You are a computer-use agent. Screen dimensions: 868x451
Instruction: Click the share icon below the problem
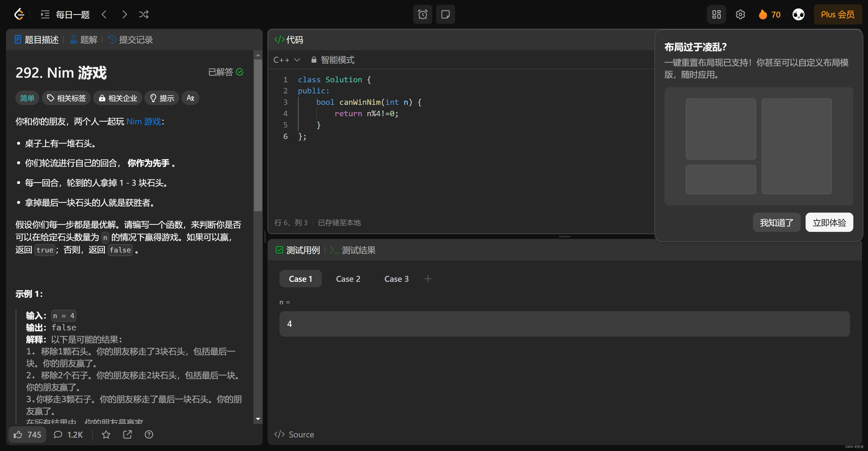point(127,435)
